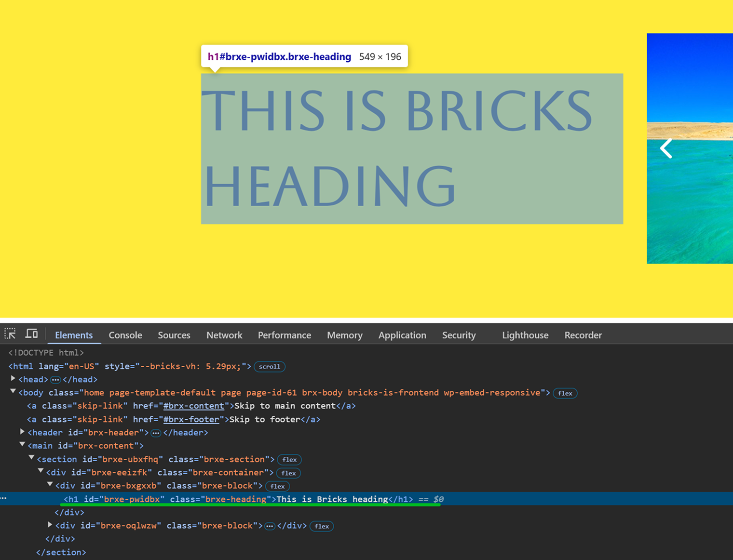Expand the div brxe-oqlwzw block node
This screenshot has height=560, width=733.
50,525
